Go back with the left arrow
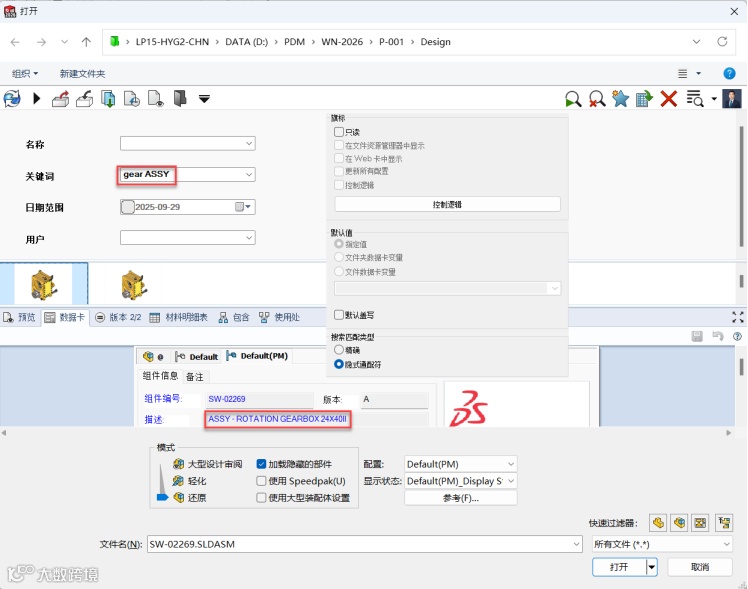The height and width of the screenshot is (589, 748). [x=15, y=42]
